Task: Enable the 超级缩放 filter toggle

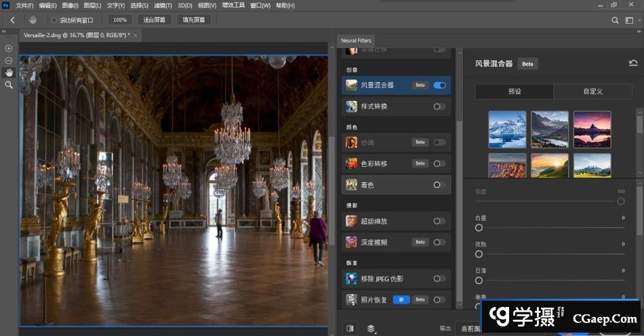Action: pyautogui.click(x=439, y=221)
